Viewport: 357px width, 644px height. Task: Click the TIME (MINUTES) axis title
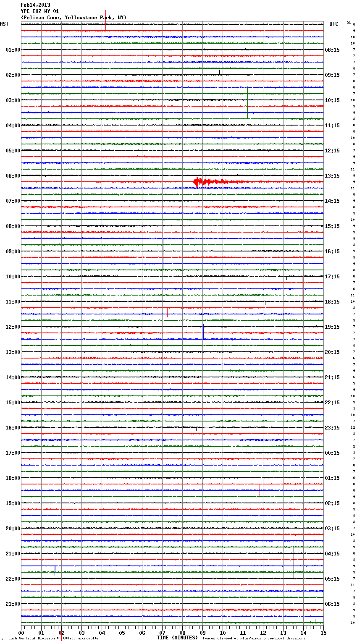(177, 638)
